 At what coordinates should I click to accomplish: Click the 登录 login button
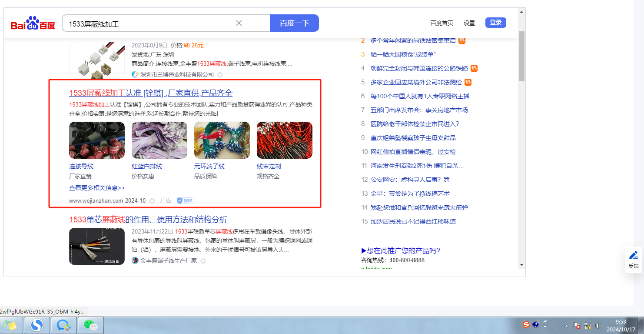pyautogui.click(x=496, y=23)
